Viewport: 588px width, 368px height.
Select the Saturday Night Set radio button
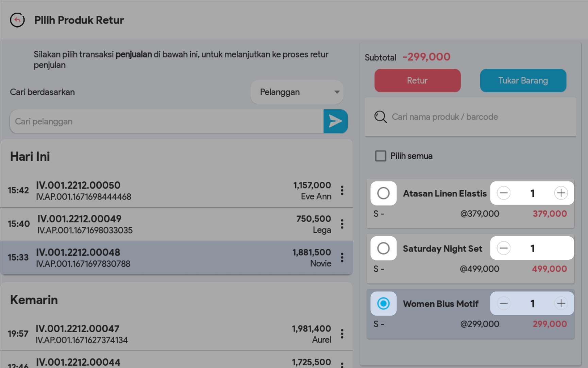click(x=383, y=248)
